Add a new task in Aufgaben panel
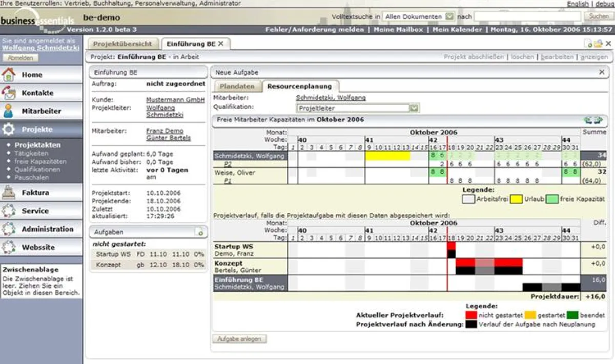 (200, 232)
